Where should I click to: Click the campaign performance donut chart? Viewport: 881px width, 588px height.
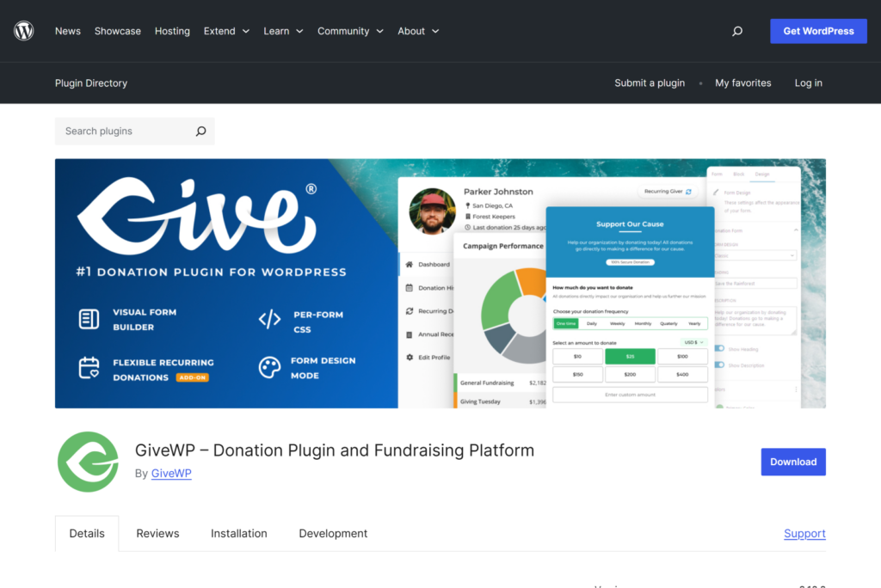tap(514, 315)
